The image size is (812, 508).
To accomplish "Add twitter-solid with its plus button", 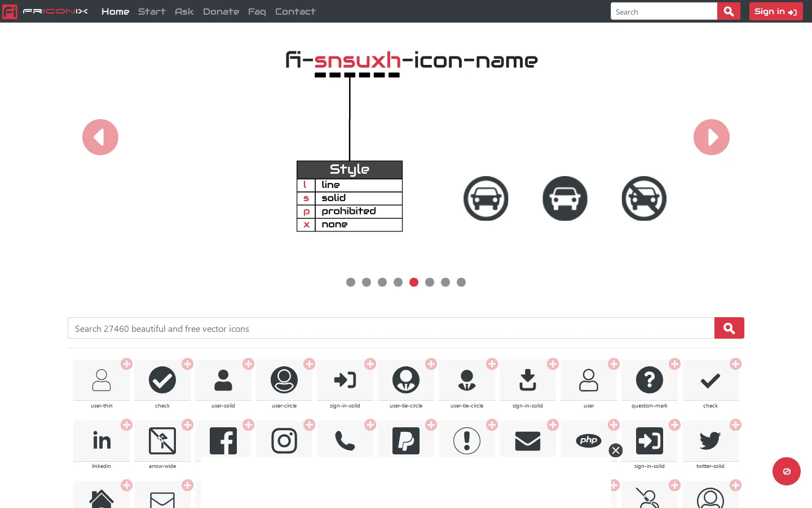I will pyautogui.click(x=736, y=425).
